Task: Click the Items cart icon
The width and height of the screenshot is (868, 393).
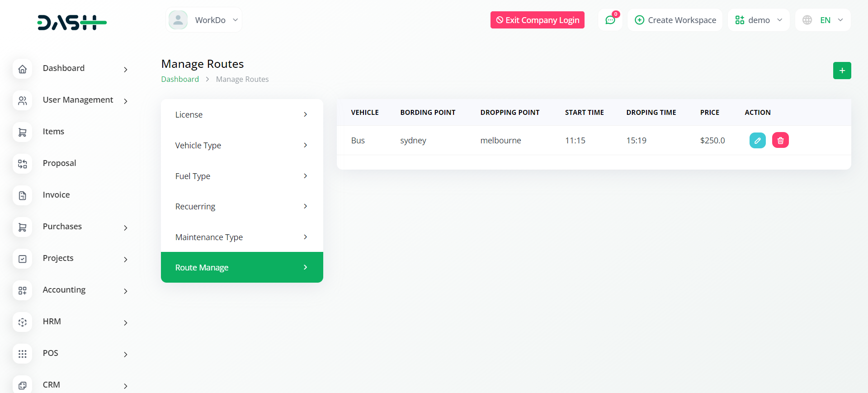Action: [x=23, y=132]
